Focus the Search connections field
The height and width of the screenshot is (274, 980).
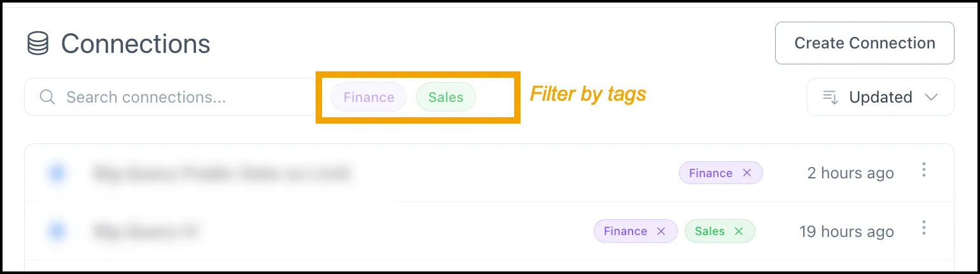[x=170, y=97]
